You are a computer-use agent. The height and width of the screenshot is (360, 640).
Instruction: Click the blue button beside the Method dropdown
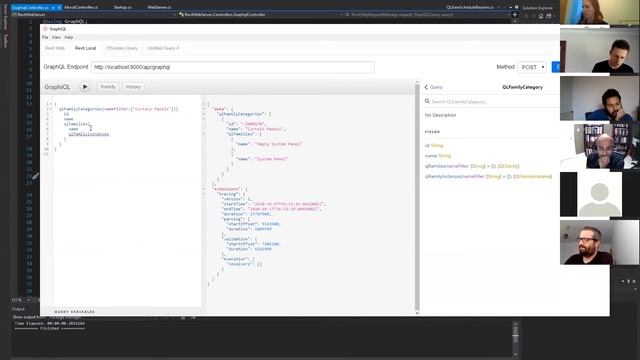[x=556, y=67]
